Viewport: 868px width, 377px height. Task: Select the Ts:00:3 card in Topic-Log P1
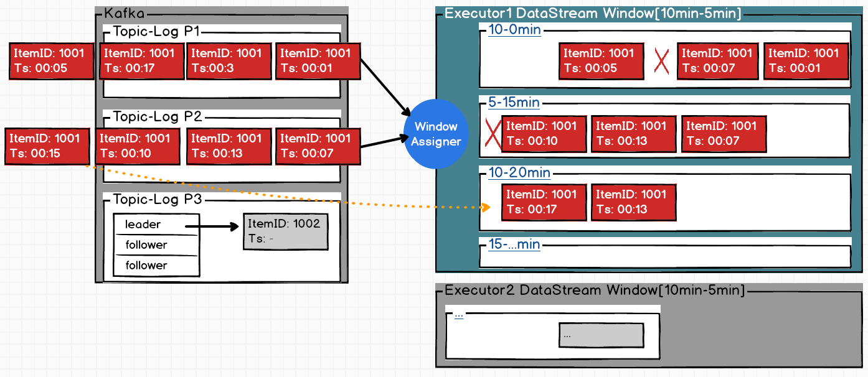pyautogui.click(x=229, y=61)
